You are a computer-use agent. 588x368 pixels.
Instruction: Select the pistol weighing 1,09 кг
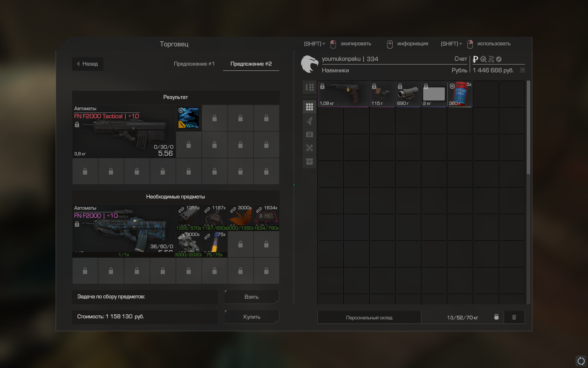coord(343,94)
